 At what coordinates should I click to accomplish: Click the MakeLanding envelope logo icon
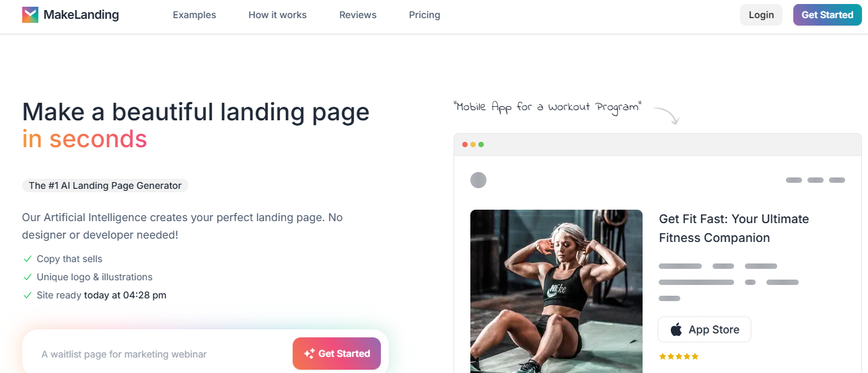click(x=30, y=15)
